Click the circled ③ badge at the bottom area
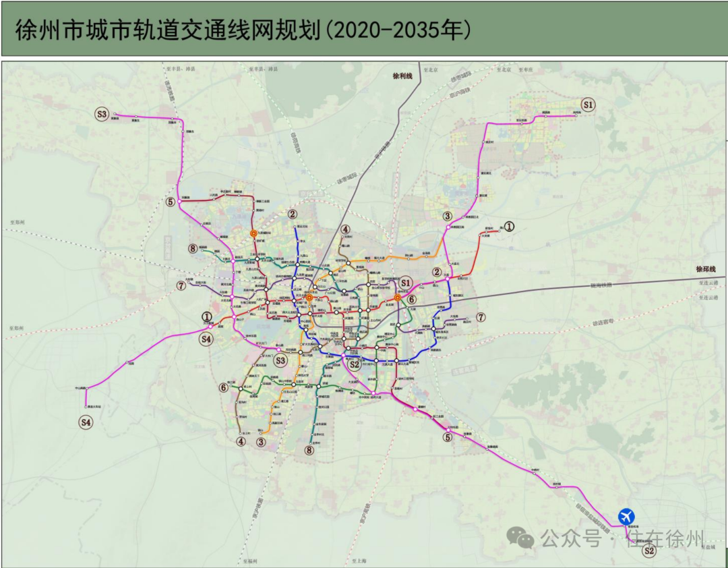Image resolution: width=728 pixels, height=568 pixels. 260,442
